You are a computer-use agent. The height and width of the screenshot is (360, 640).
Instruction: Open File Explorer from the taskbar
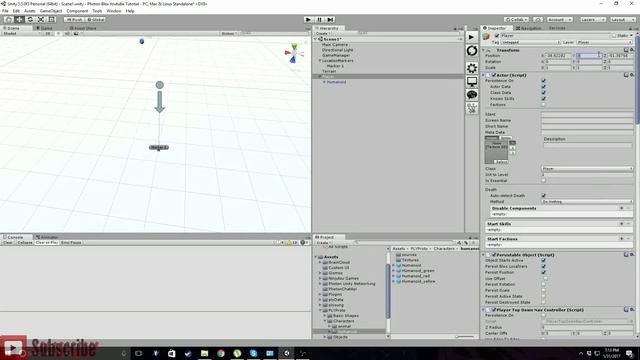point(204,353)
